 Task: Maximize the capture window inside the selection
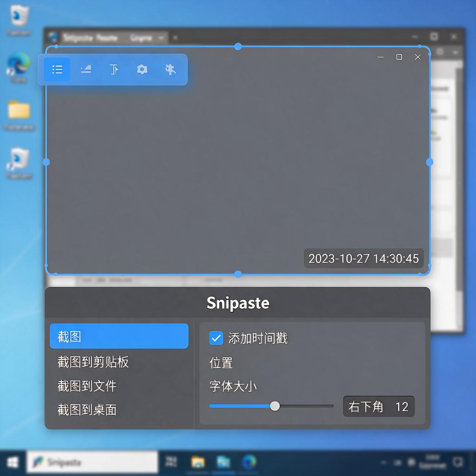pos(399,57)
